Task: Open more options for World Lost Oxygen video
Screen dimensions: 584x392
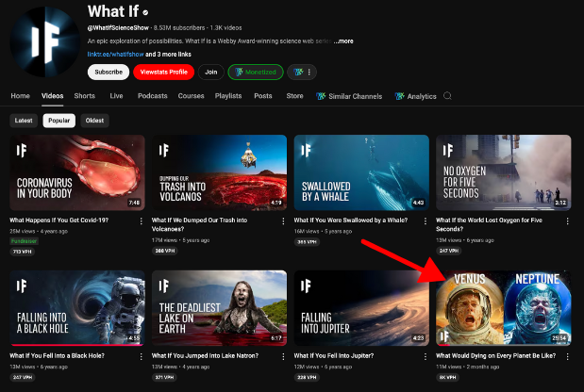Action: tap(568, 221)
